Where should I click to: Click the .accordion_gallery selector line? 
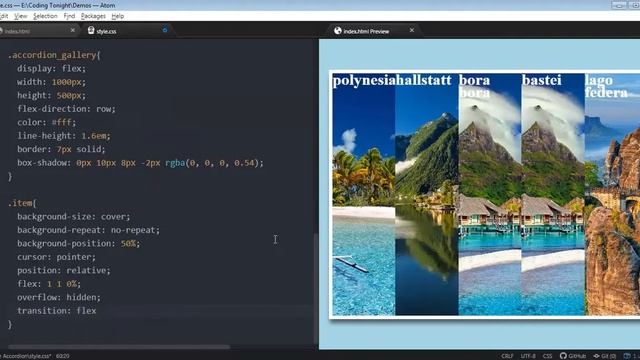click(54, 55)
